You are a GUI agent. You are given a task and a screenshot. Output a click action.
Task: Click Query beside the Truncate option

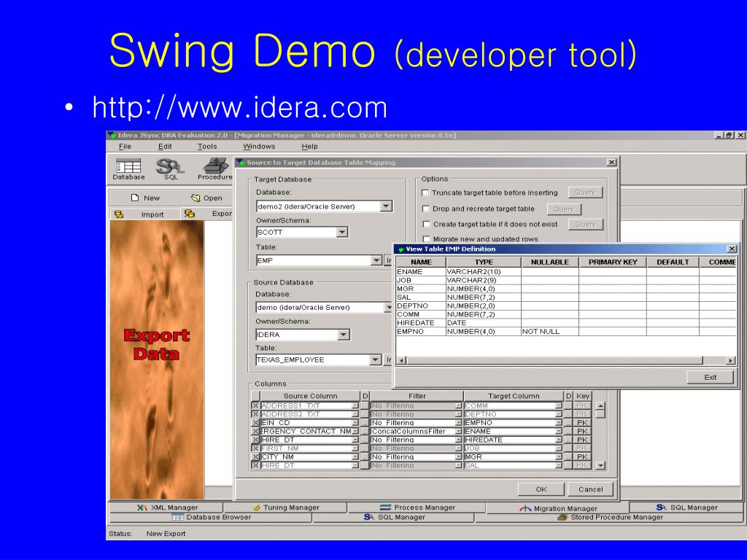point(585,192)
